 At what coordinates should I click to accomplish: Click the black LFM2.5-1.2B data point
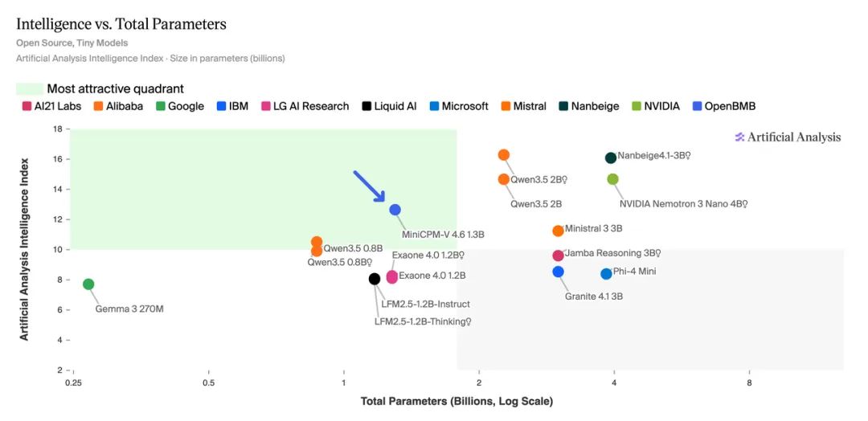[375, 279]
